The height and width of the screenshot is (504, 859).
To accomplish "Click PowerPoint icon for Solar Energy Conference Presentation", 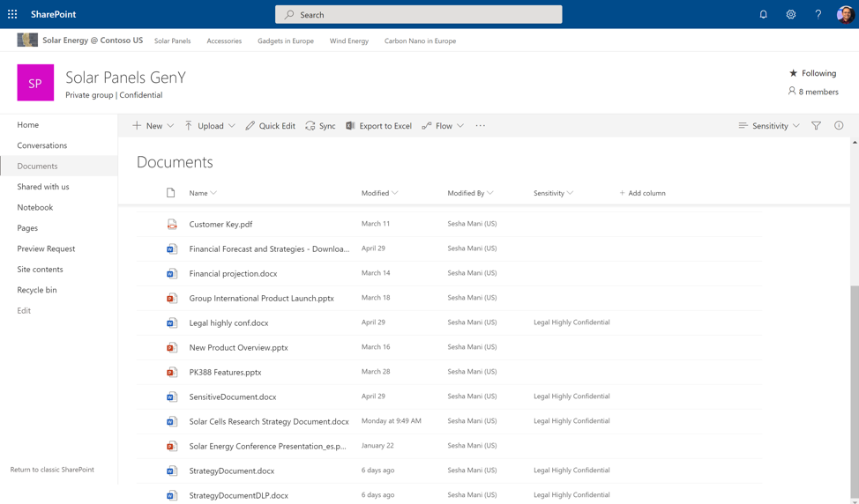I will pyautogui.click(x=172, y=446).
